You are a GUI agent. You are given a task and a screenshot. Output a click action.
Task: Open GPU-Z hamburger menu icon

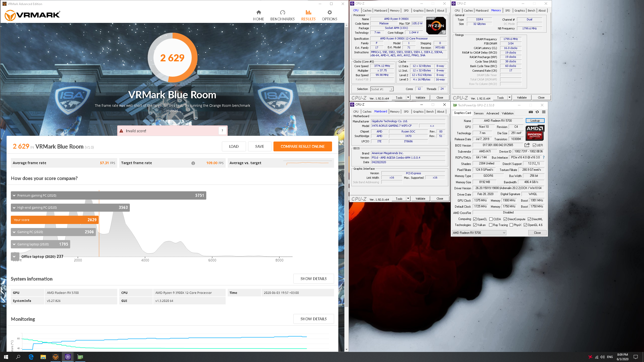coord(544,112)
